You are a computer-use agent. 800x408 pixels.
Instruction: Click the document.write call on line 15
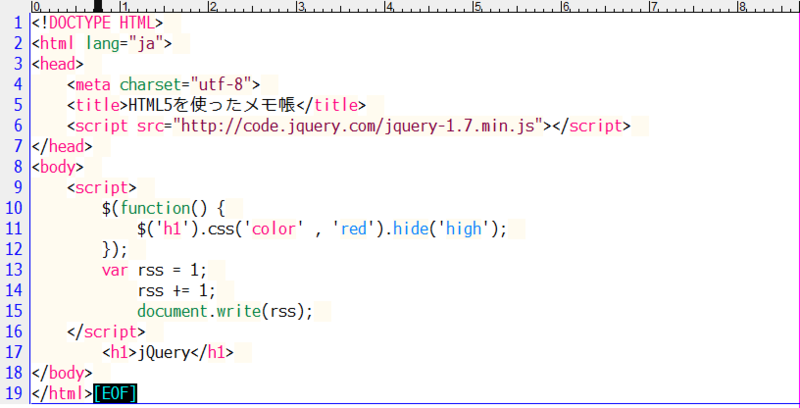click(x=224, y=312)
